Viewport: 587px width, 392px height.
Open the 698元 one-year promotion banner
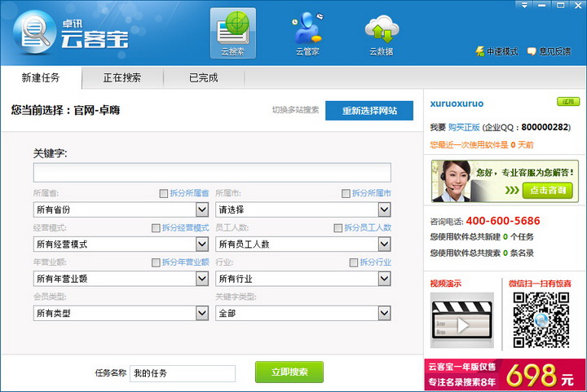505,375
